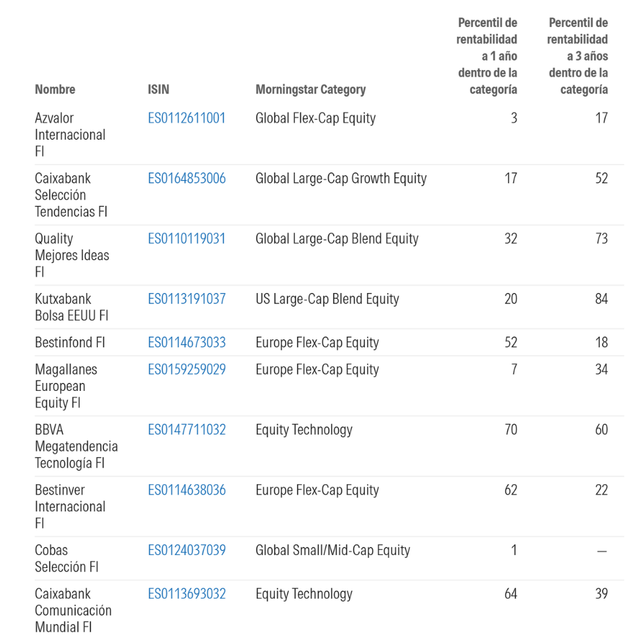Image resolution: width=644 pixels, height=644 pixels.
Task: Click the ISIN column header
Action: pos(158,90)
